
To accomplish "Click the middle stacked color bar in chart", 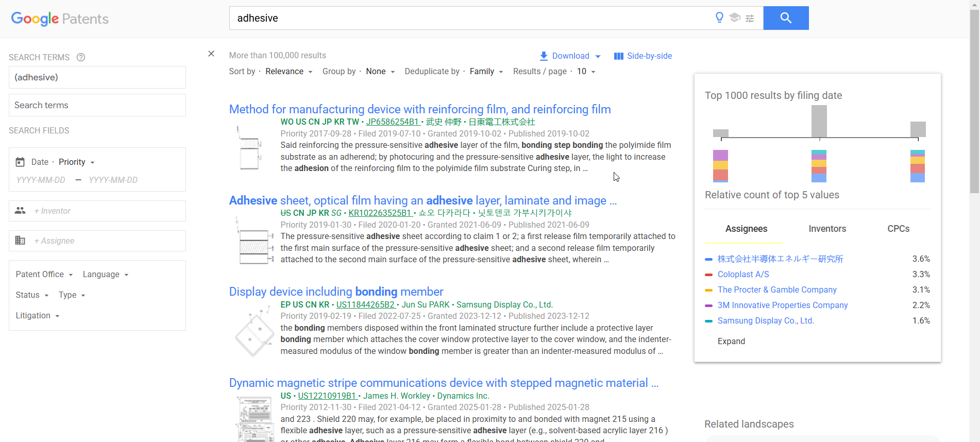I will [819, 166].
